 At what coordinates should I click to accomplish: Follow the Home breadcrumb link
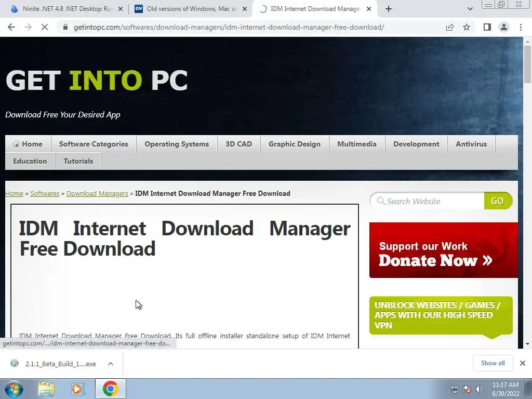point(14,193)
